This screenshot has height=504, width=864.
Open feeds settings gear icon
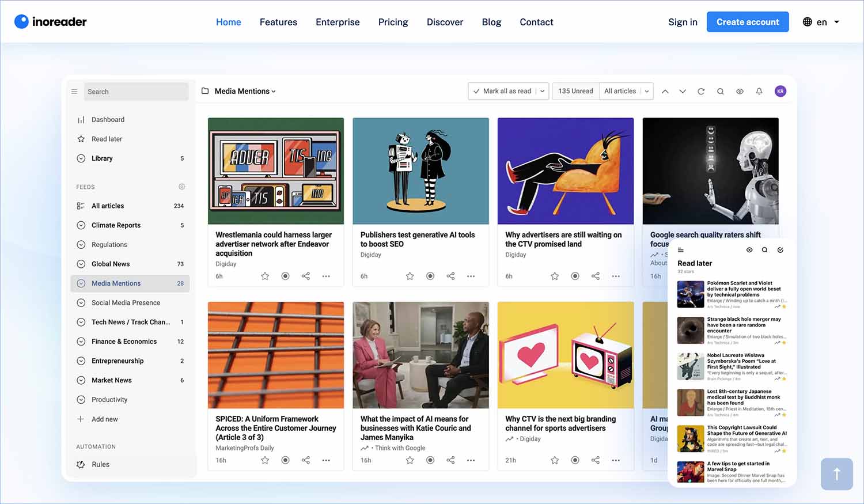point(181,187)
